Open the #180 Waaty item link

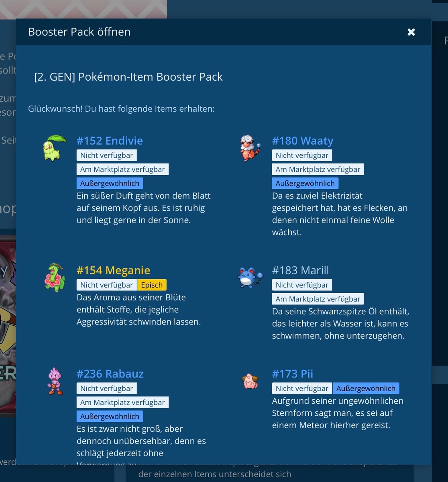(x=303, y=141)
